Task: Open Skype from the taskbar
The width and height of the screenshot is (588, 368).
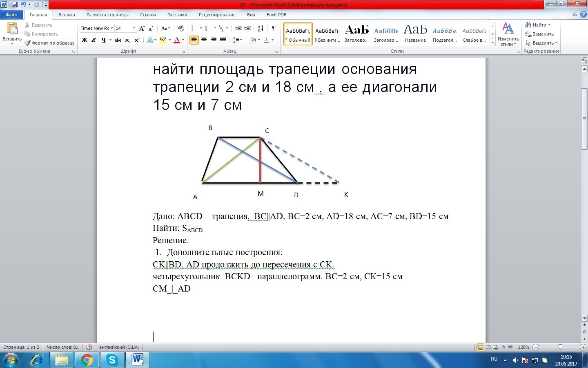Action: [x=112, y=360]
